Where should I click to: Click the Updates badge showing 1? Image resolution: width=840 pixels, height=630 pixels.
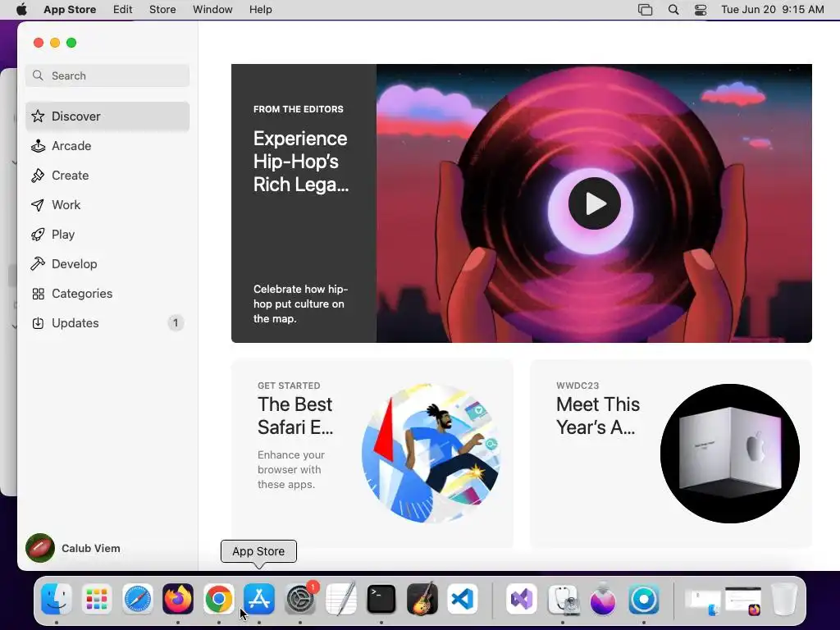pos(176,323)
